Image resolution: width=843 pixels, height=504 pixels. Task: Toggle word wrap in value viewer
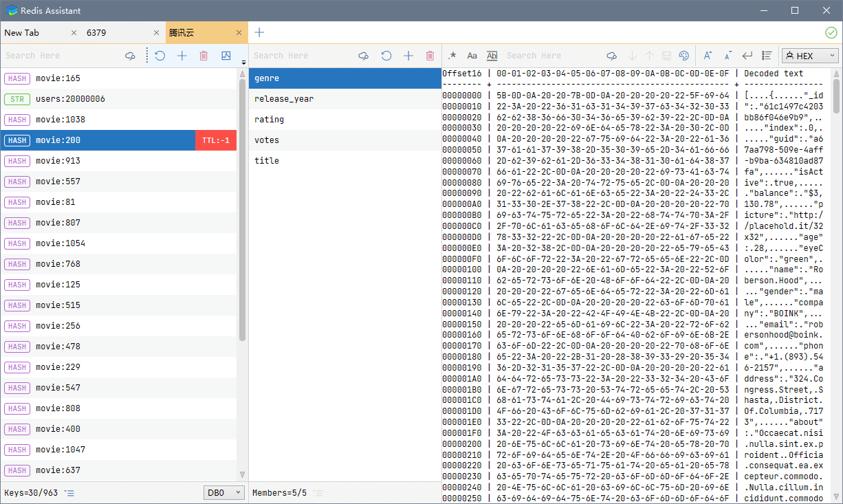[747, 56]
